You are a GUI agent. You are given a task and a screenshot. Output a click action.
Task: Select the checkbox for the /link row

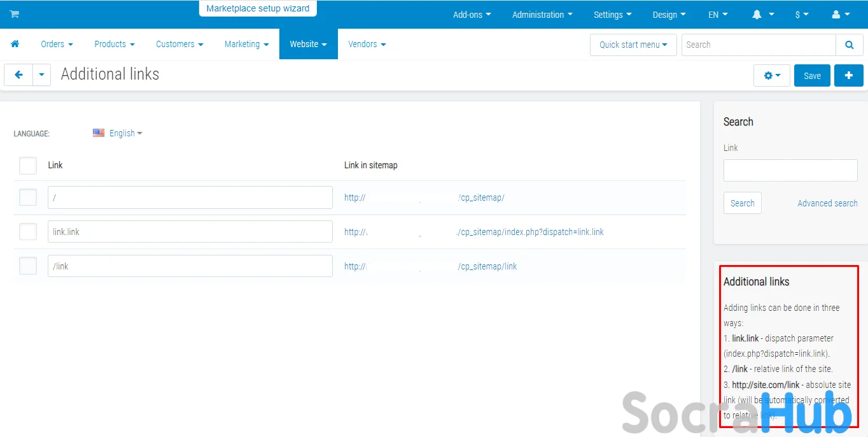[28, 266]
